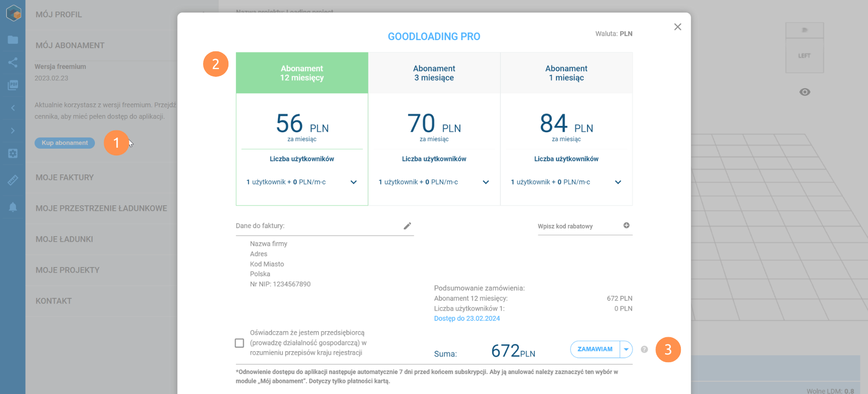This screenshot has width=868, height=394.
Task: Select the Abonament 3 miesiące plan tab
Action: click(x=434, y=73)
